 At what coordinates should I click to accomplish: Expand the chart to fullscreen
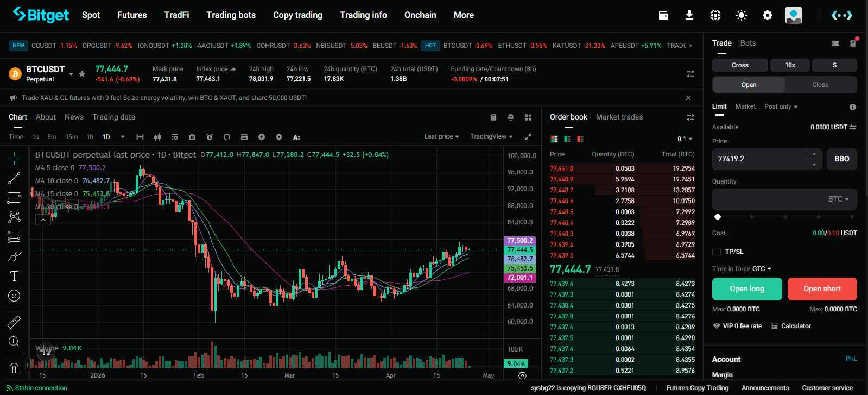coord(528,137)
